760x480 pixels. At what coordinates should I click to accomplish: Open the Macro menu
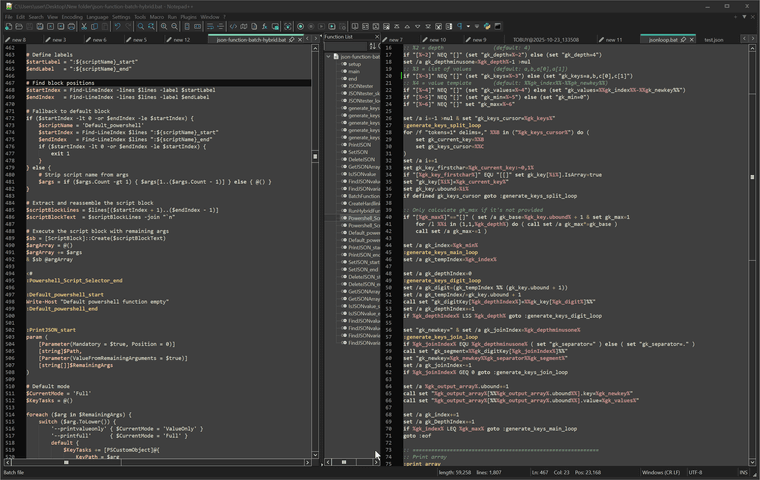click(157, 17)
